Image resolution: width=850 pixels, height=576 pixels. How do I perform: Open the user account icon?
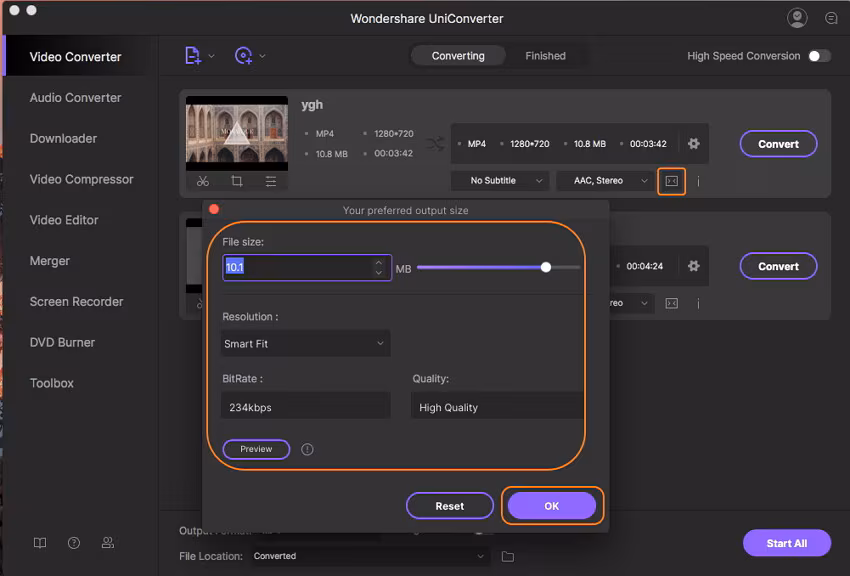(x=797, y=18)
